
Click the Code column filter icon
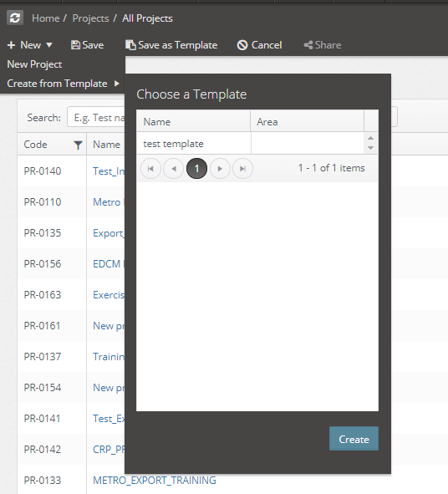point(78,145)
